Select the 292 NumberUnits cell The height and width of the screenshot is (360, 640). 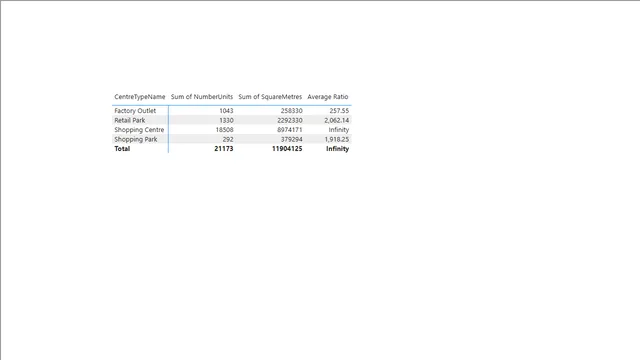(x=228, y=139)
